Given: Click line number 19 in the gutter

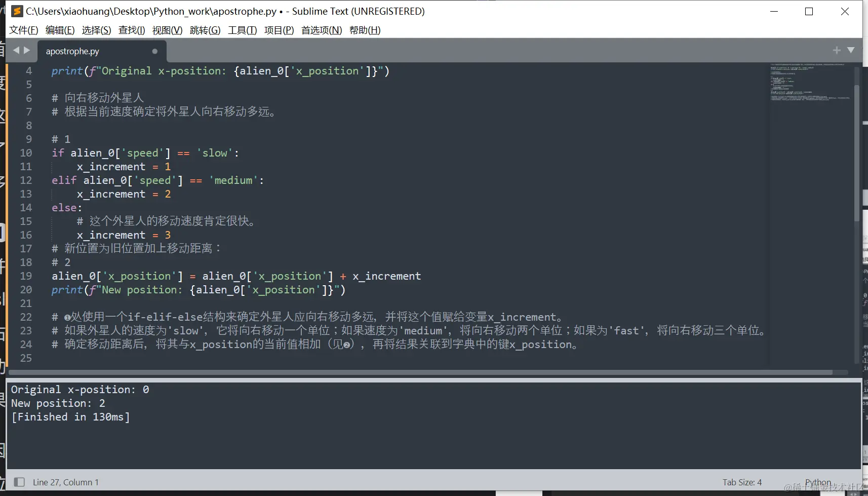Looking at the screenshot, I should coord(26,276).
